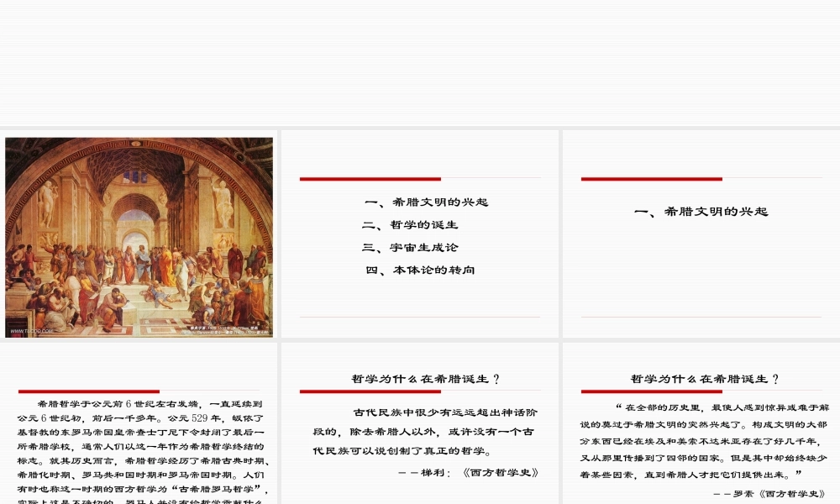Open the slide quoting 梯利《西方哲学史》
The image size is (840, 504).
point(420,423)
